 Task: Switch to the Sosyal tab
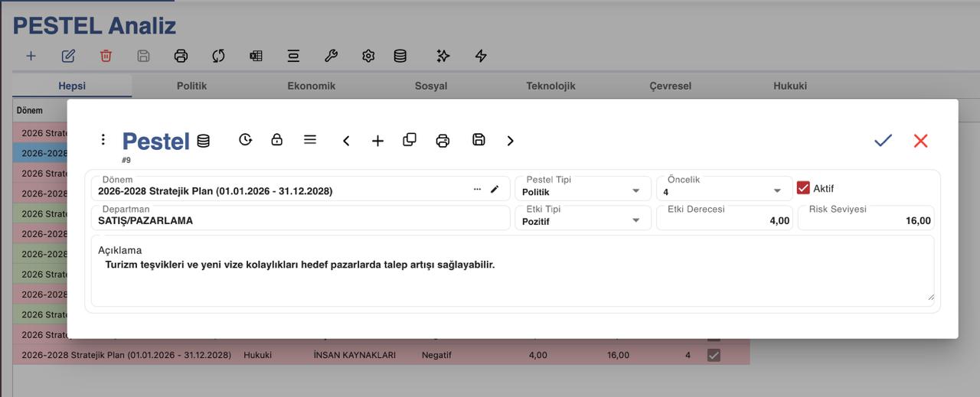[x=431, y=86]
